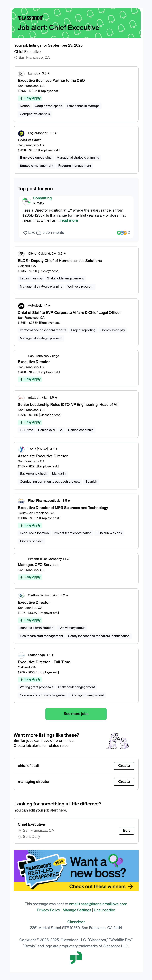Open the Privacy Policy link
The height and width of the screenshot is (980, 152).
tap(48, 910)
